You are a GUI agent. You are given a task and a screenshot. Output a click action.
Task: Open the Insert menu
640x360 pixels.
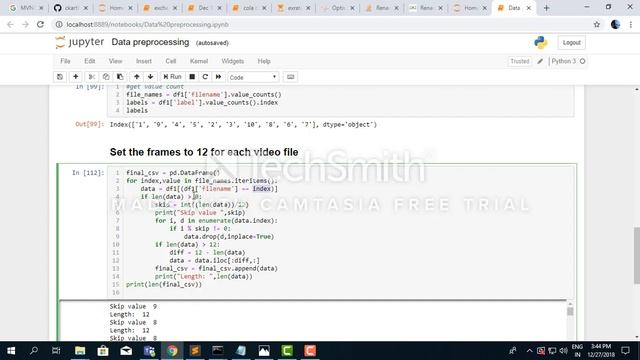(144, 61)
